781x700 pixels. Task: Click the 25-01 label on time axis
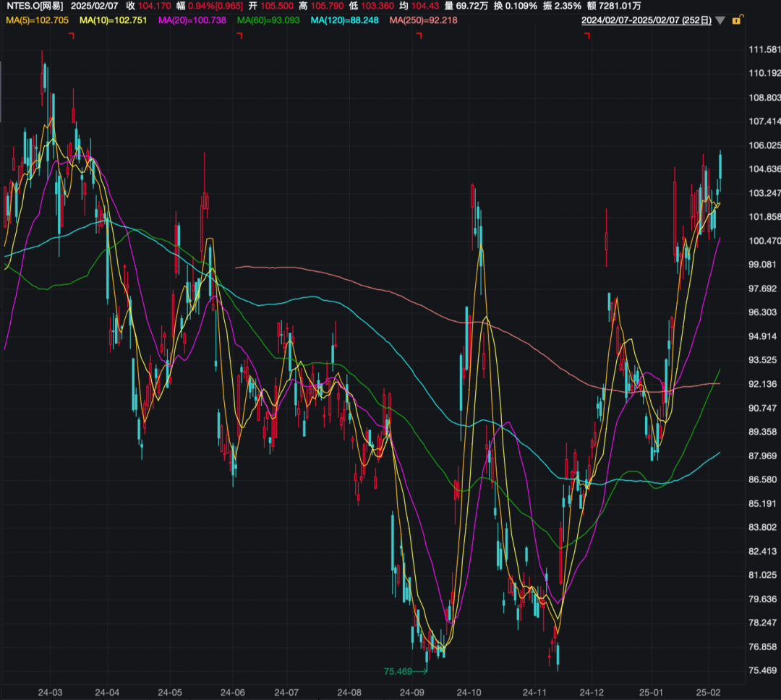[651, 692]
